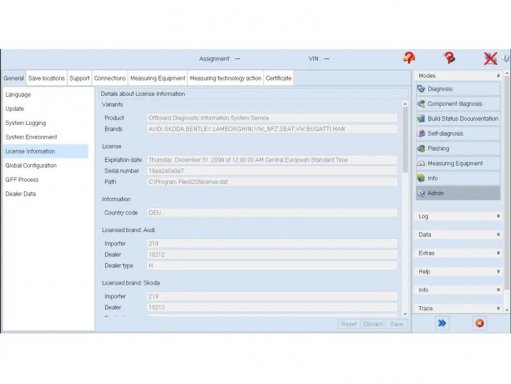Click the Build Status Documentation icon
Viewport: 511px width, 384px height.
pos(421,119)
